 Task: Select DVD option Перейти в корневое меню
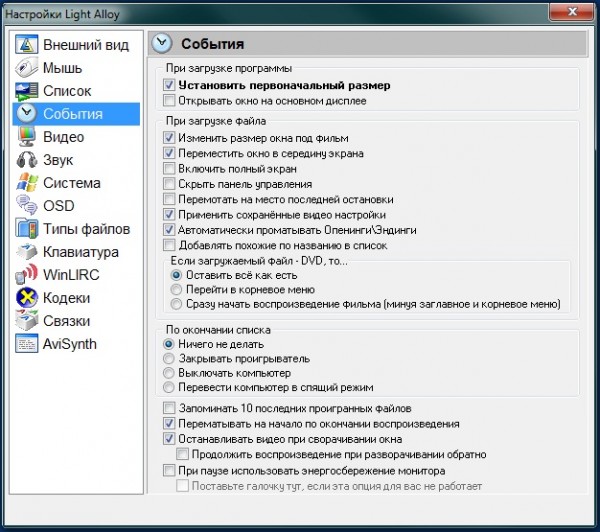click(176, 289)
